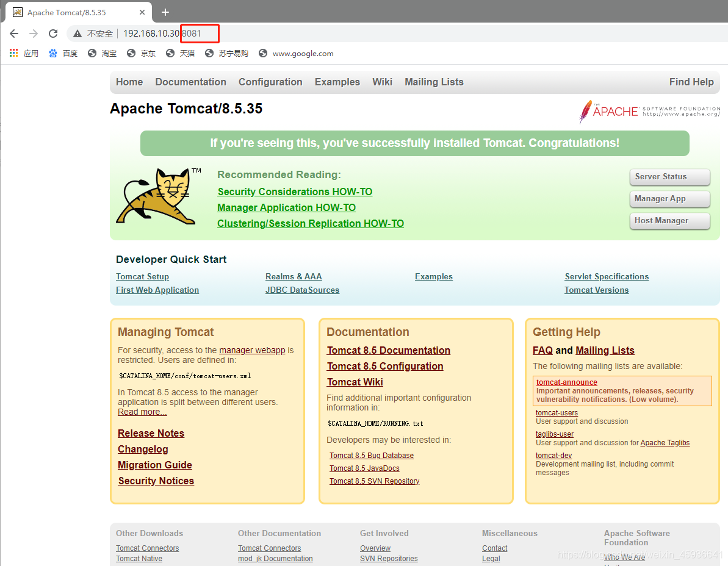The image size is (728, 566).
Task: Click the Tomcat favicon in the tab
Action: coord(18,13)
